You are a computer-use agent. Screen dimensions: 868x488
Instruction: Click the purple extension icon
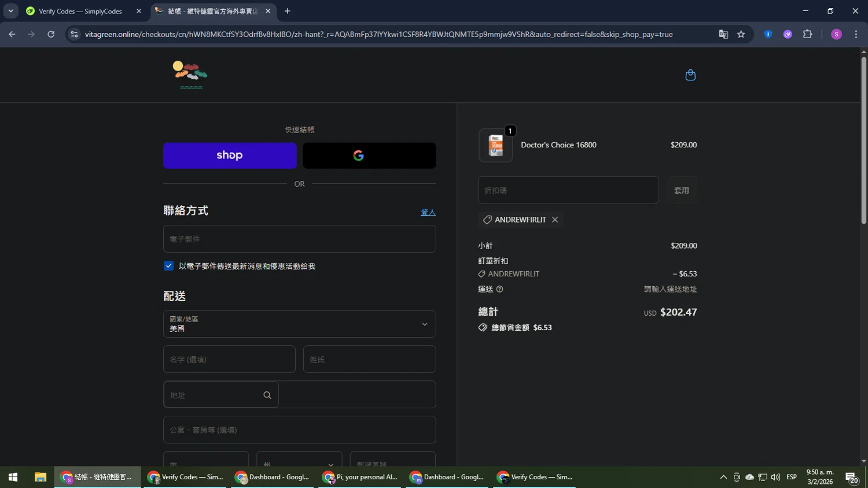point(788,34)
